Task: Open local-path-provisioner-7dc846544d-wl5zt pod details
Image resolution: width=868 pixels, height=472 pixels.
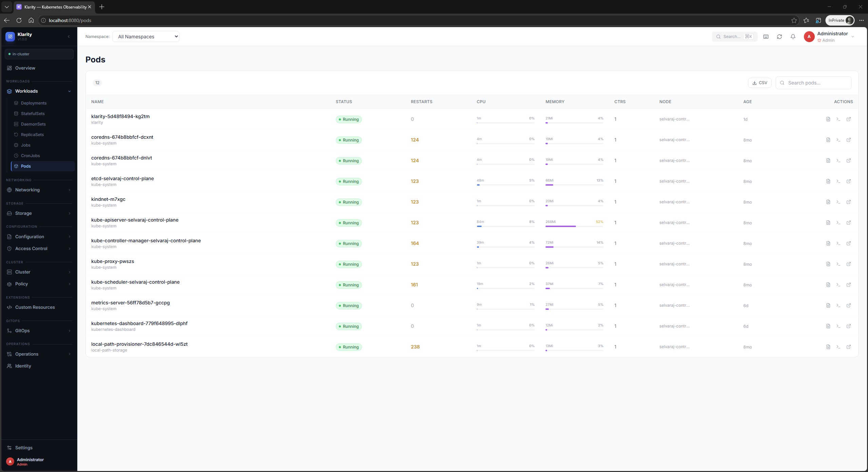Action: [x=139, y=344]
